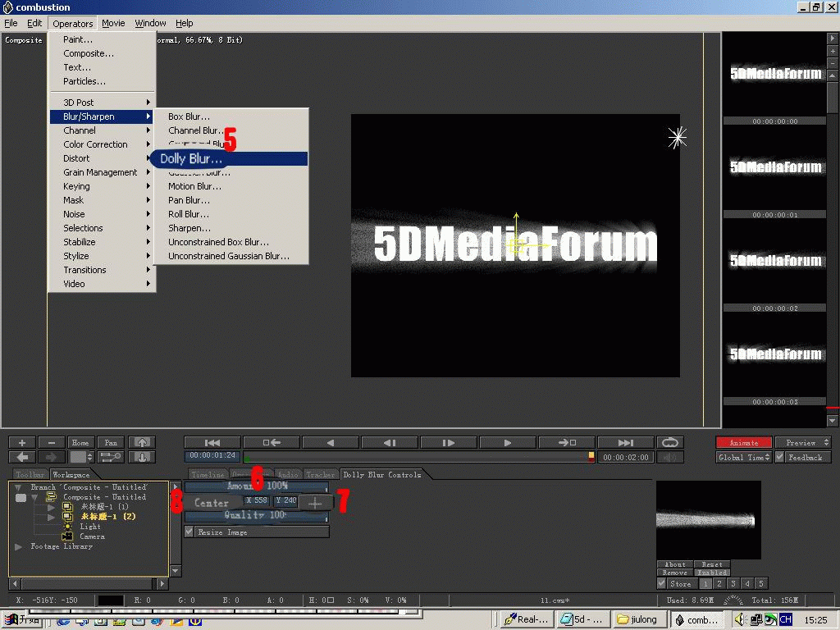
Task: Switch to the Timeline tab
Action: click(208, 475)
